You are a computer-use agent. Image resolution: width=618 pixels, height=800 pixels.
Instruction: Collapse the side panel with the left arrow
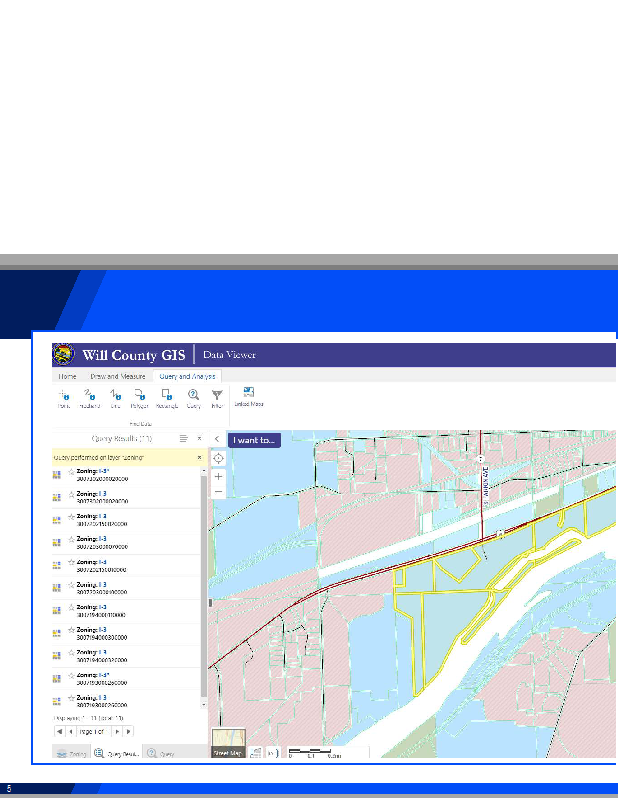217,439
